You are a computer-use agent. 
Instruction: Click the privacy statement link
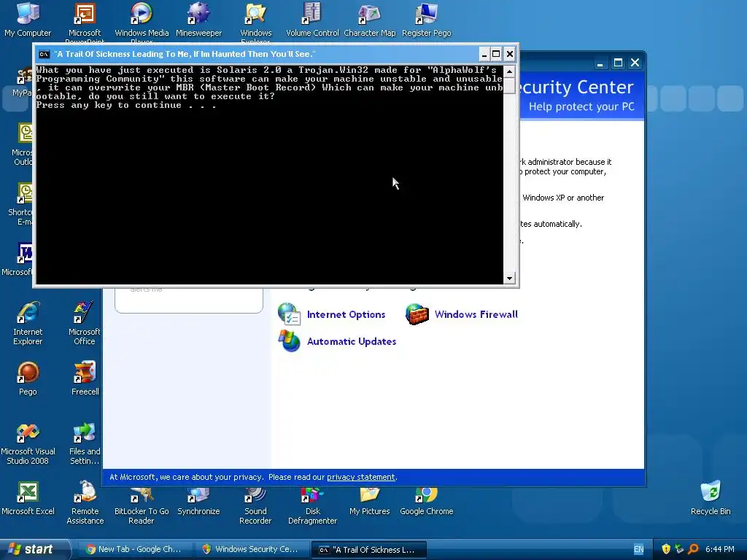[360, 477]
